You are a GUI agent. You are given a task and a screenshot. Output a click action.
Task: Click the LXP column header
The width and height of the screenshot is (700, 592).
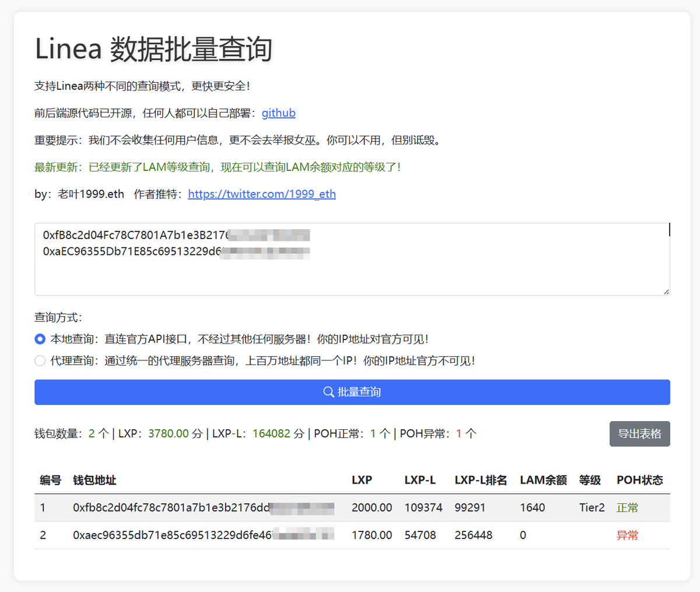coord(362,480)
